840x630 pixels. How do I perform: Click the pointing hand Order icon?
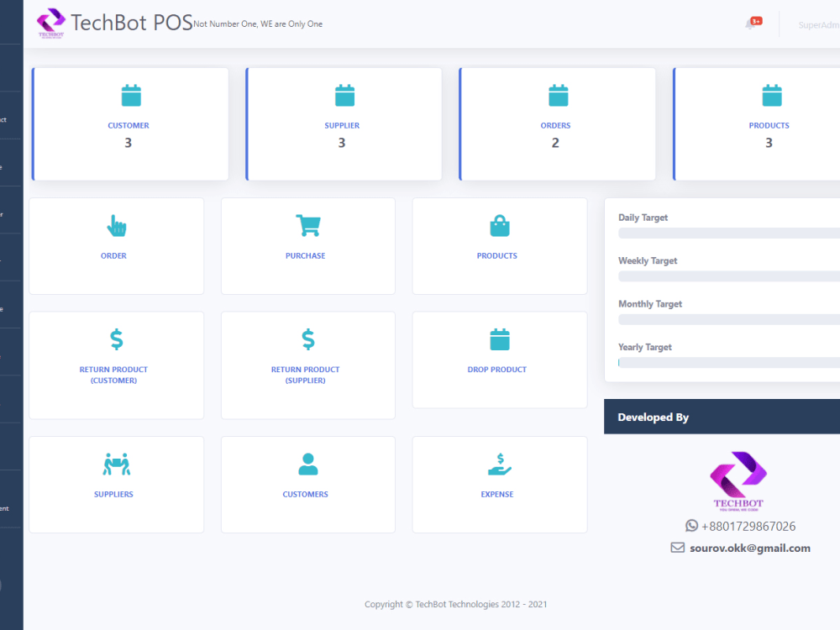[x=116, y=225]
